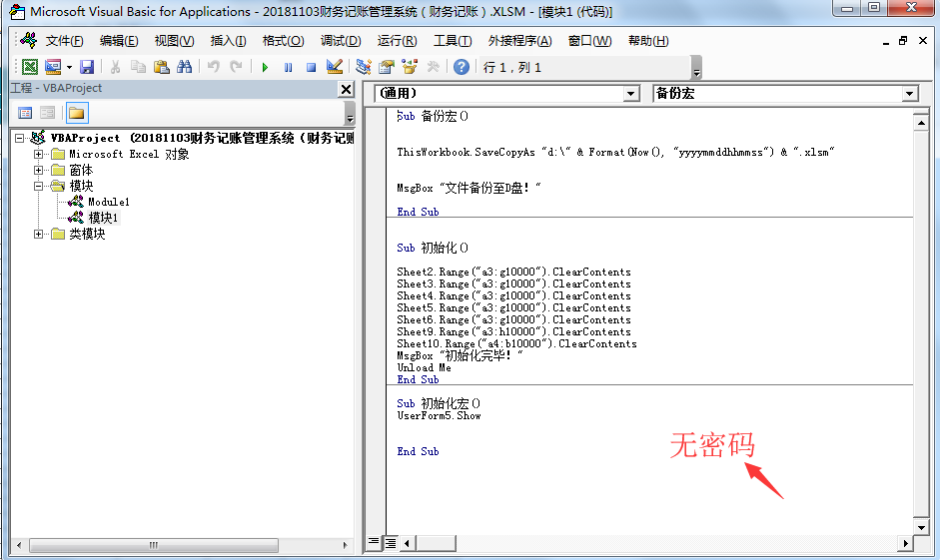Open the Object Browser toolbar icon
This screenshot has width=940, height=560.
[x=410, y=67]
